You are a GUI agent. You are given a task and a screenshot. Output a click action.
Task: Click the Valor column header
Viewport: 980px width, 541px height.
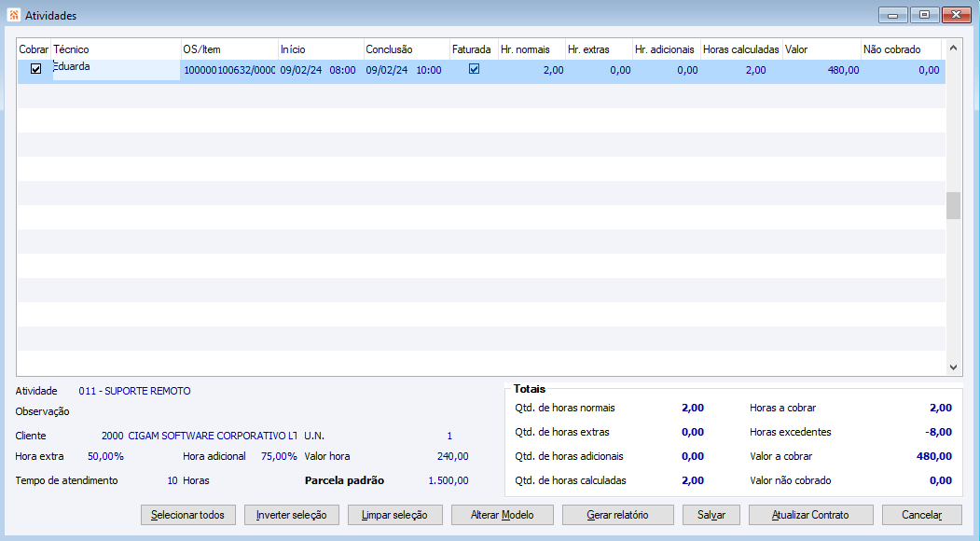821,49
